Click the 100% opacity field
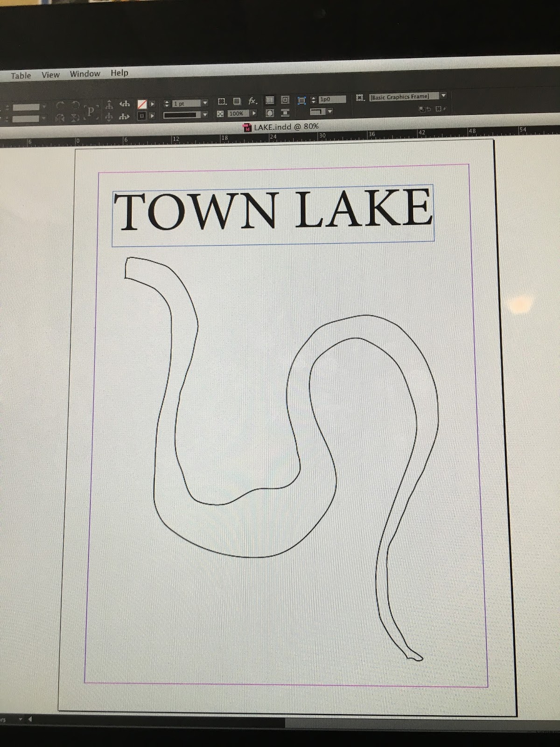The width and height of the screenshot is (560, 747). (x=238, y=113)
